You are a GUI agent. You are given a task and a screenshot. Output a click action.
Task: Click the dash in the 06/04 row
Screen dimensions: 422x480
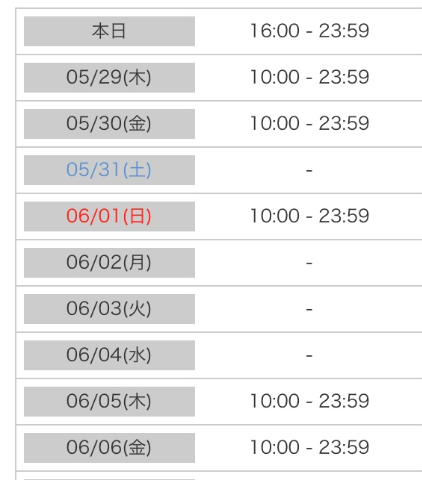309,356
